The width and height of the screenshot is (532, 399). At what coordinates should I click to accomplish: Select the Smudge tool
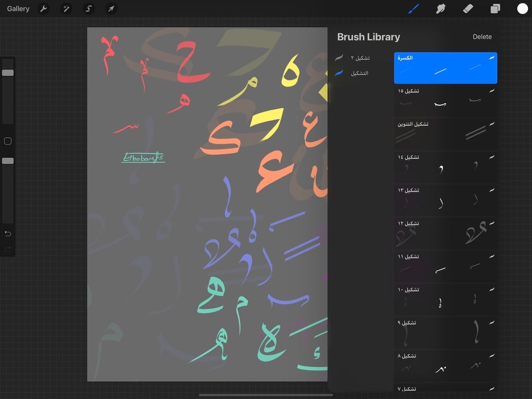[441, 8]
